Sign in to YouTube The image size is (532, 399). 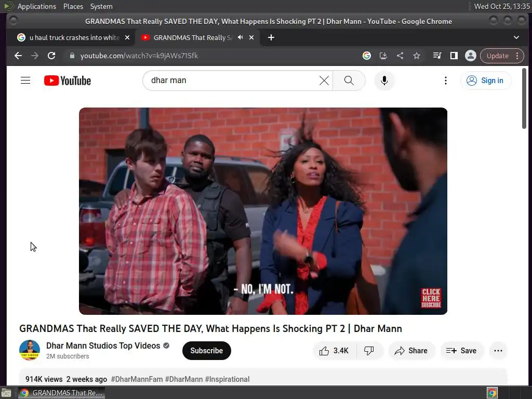point(486,81)
